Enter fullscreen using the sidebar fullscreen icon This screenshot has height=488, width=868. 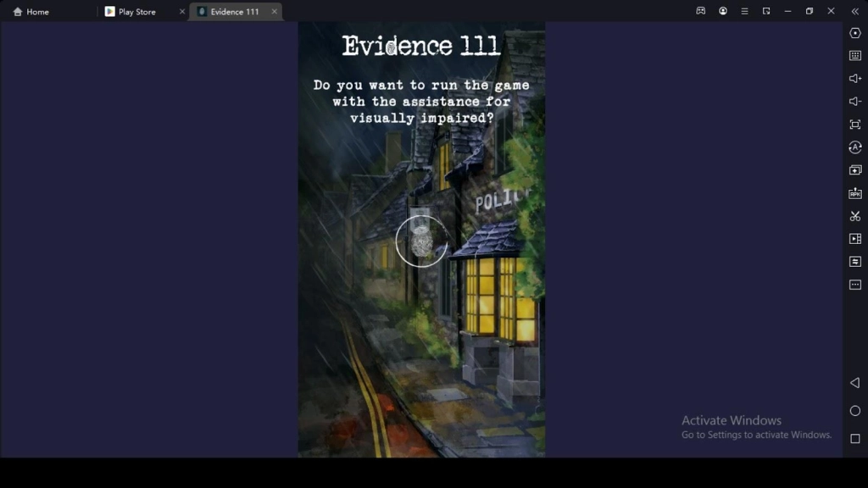(854, 125)
